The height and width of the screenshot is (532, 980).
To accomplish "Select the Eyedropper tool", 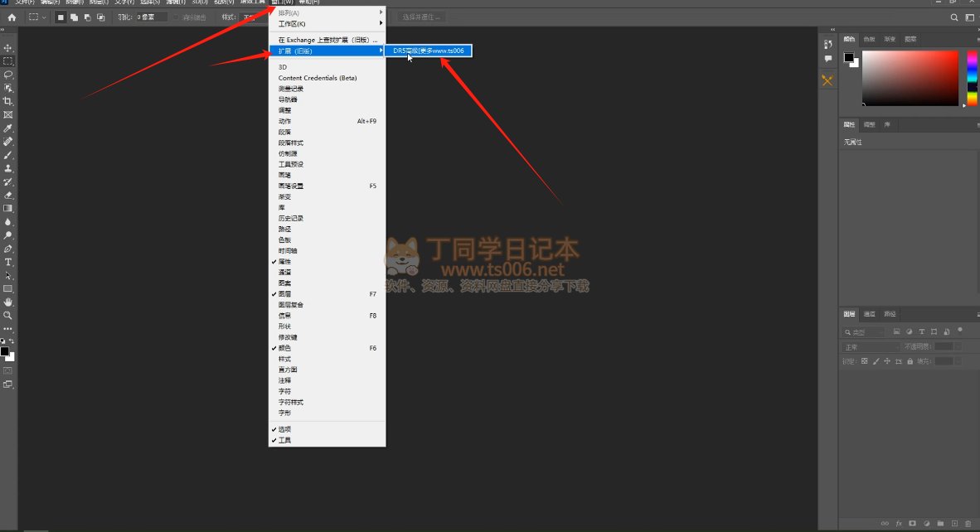I will tap(8, 128).
